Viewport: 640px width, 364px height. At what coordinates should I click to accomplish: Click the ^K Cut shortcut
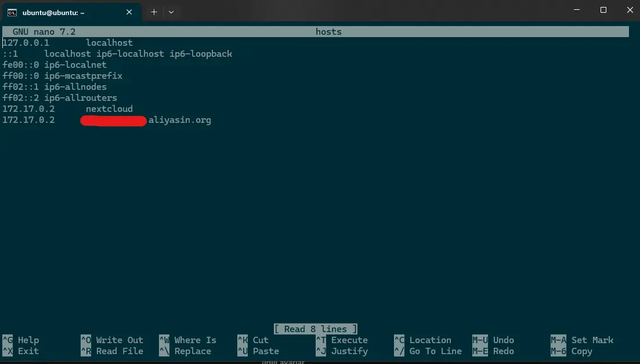[x=253, y=340]
